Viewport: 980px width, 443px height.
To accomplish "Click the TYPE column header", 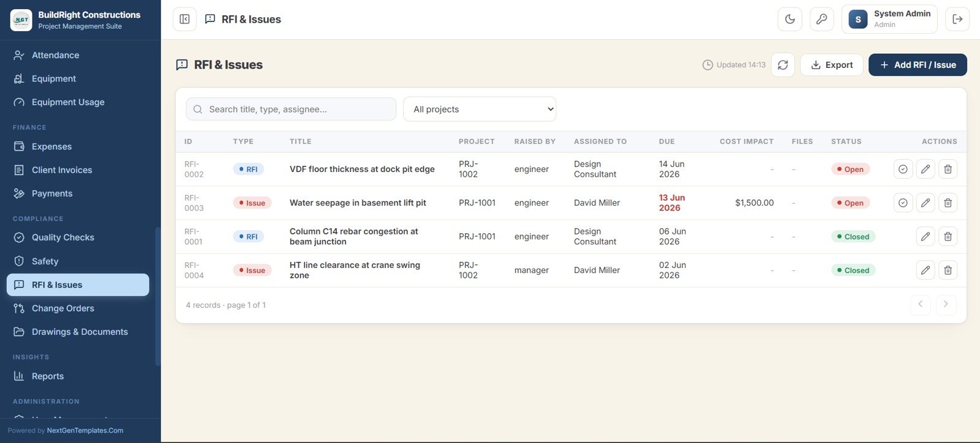I will [243, 141].
